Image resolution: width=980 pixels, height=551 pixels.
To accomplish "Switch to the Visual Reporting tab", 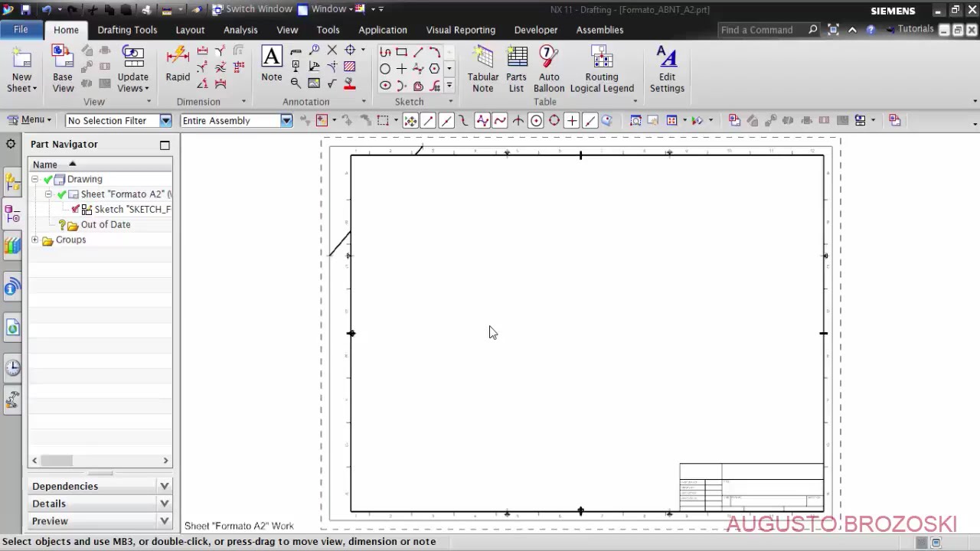I will click(461, 30).
